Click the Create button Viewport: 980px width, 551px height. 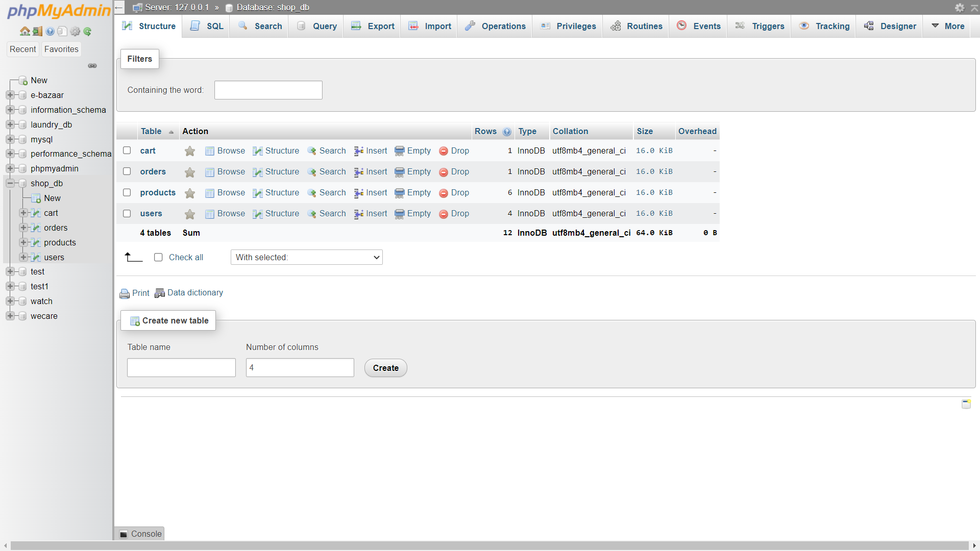click(386, 368)
